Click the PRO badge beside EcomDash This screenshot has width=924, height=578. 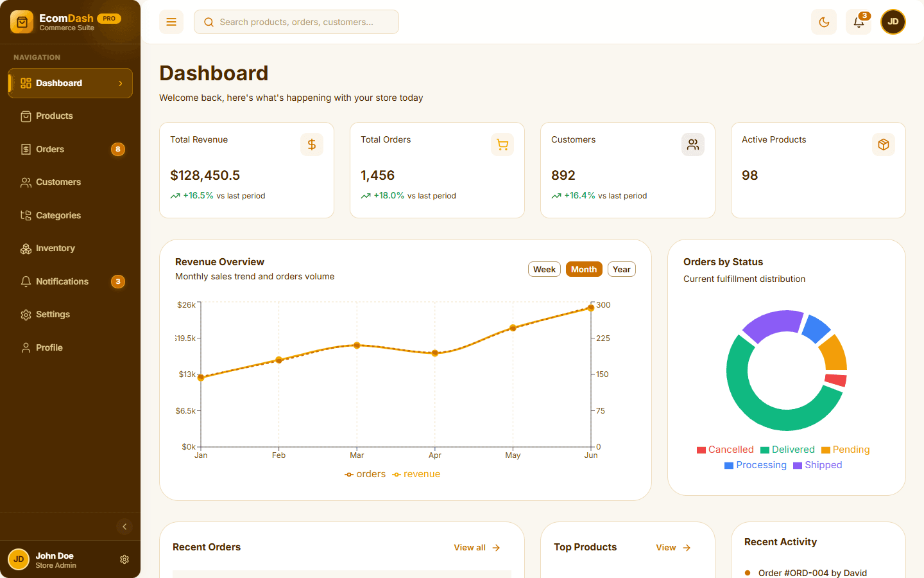coord(109,19)
